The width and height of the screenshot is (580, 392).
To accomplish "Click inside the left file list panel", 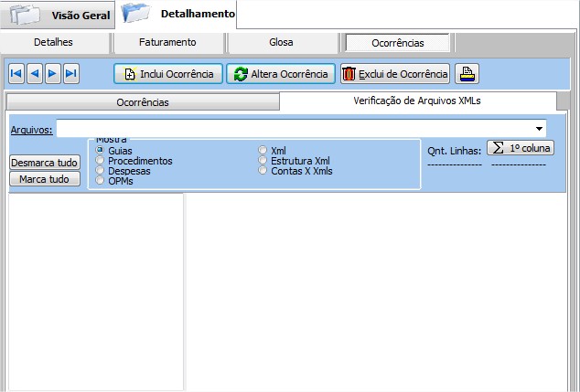I will [96, 291].
